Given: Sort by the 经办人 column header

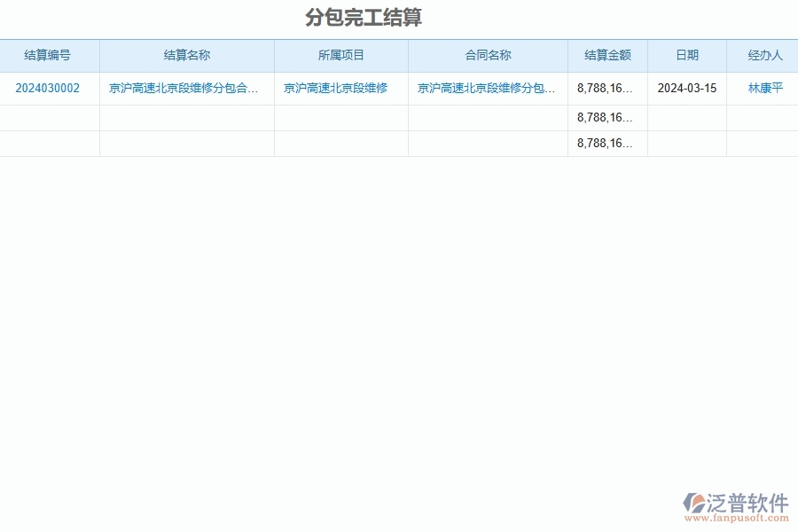Looking at the screenshot, I should click(763, 55).
